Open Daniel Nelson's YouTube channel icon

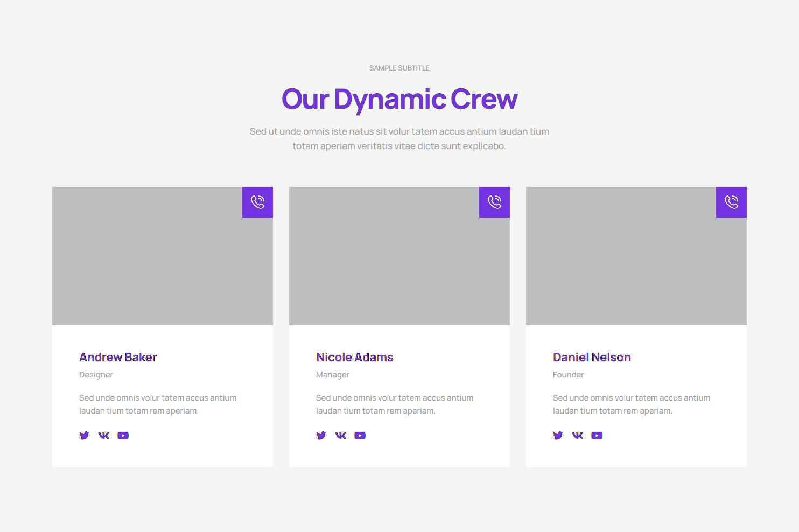[x=597, y=436]
